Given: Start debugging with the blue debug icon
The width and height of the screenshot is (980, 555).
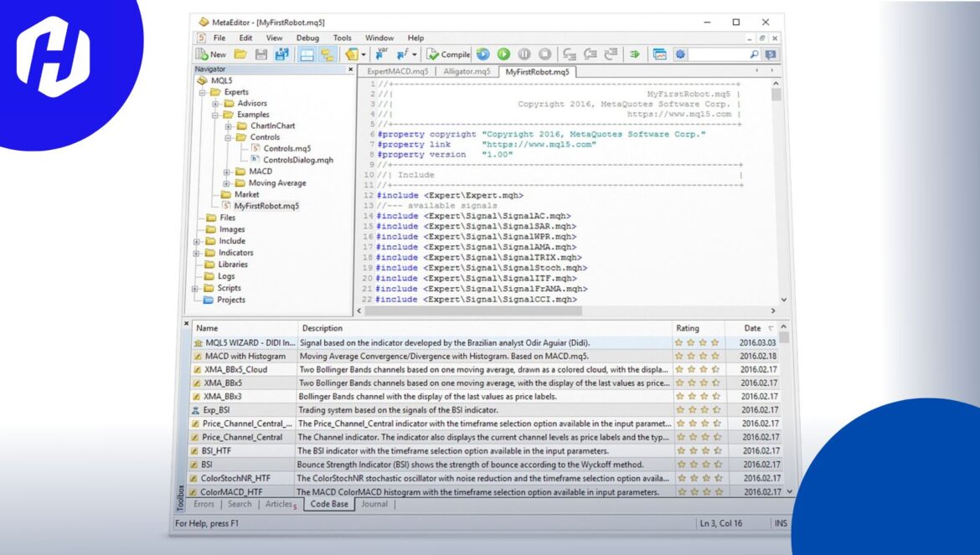Looking at the screenshot, I should tap(481, 54).
